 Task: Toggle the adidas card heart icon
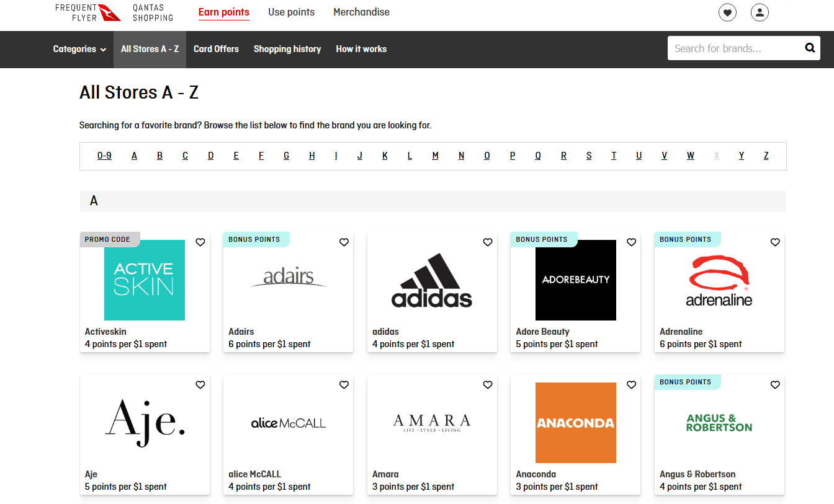pos(488,242)
